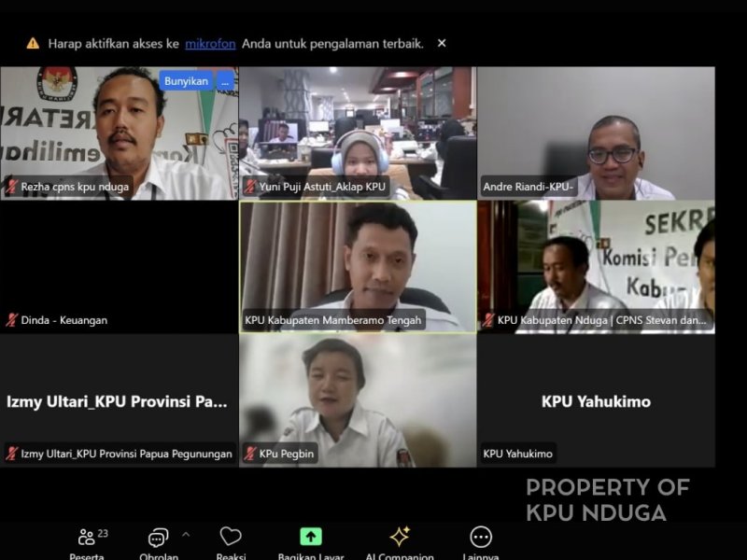This screenshot has width=747, height=560.
Task: Click muted mic icon on Rezha's label
Action: (12, 187)
